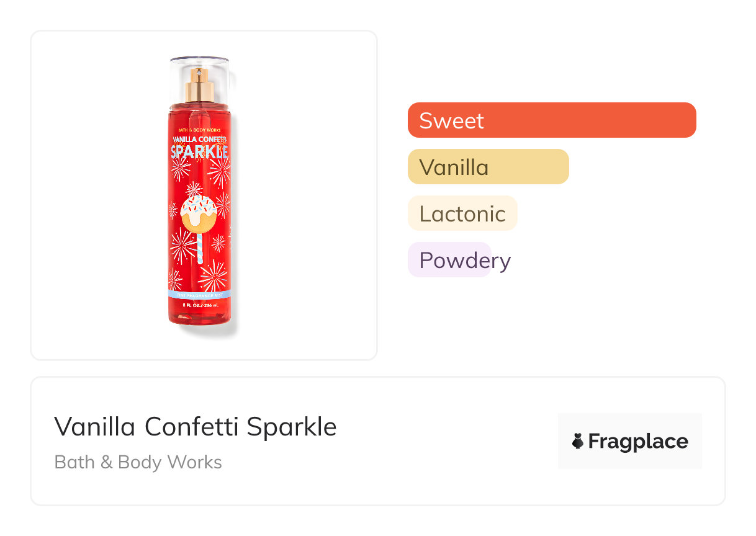Click the gold spray nozzle of the bottle
This screenshot has width=756, height=536.
click(x=200, y=86)
